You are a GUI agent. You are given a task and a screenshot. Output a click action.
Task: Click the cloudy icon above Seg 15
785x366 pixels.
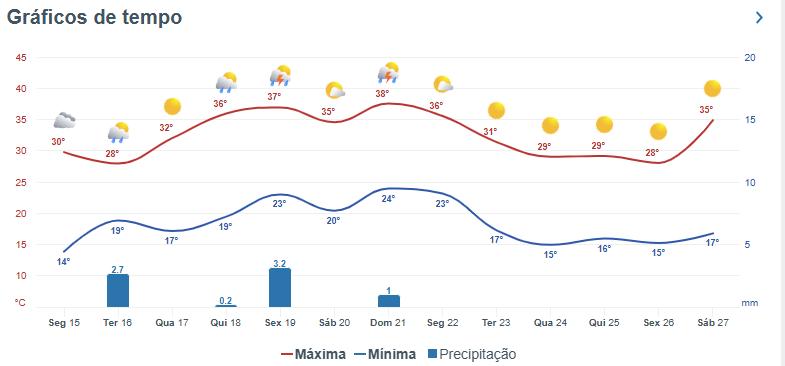pos(64,121)
